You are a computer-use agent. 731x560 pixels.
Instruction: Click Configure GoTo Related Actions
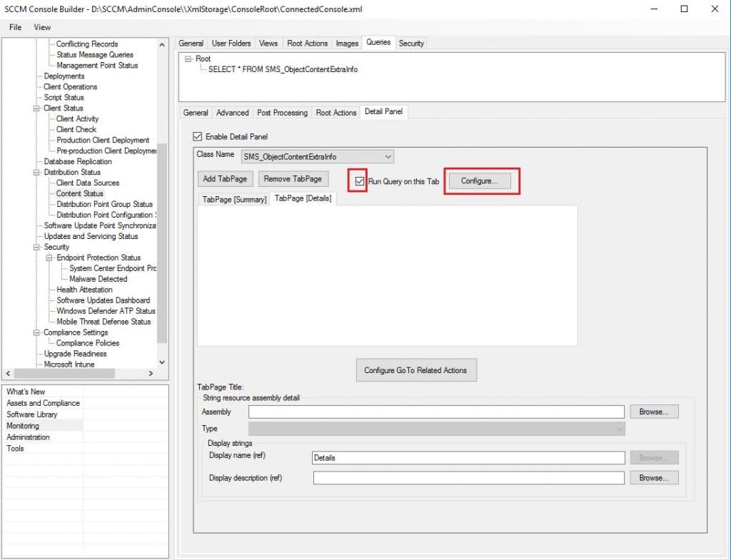(x=416, y=370)
